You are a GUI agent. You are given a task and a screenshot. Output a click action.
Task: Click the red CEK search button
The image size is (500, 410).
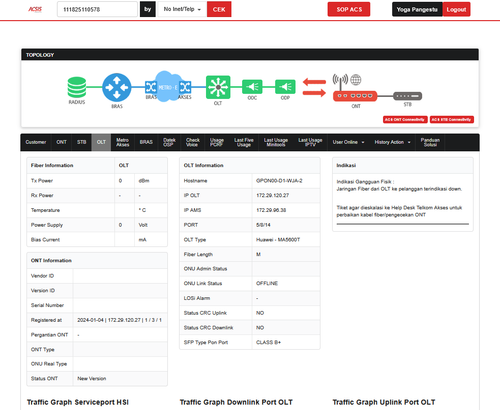219,9
